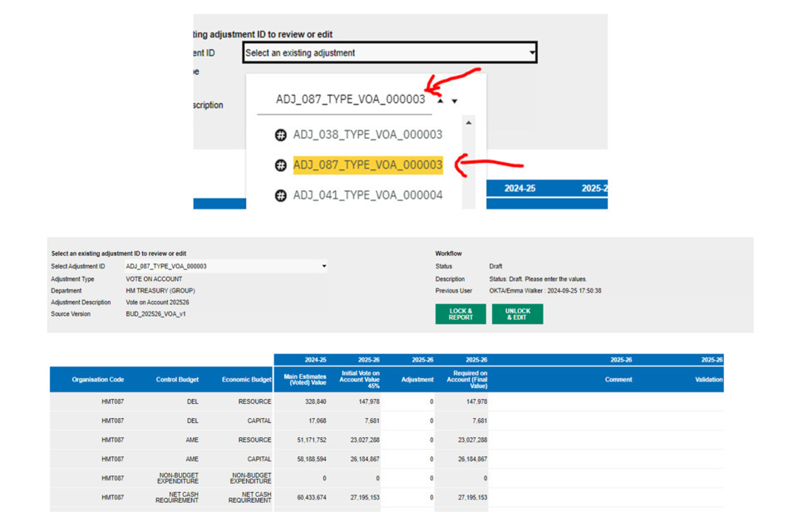Click Adjustment cell for DEL RESOURCE row
Screen dimensions: 798x532
point(409,401)
